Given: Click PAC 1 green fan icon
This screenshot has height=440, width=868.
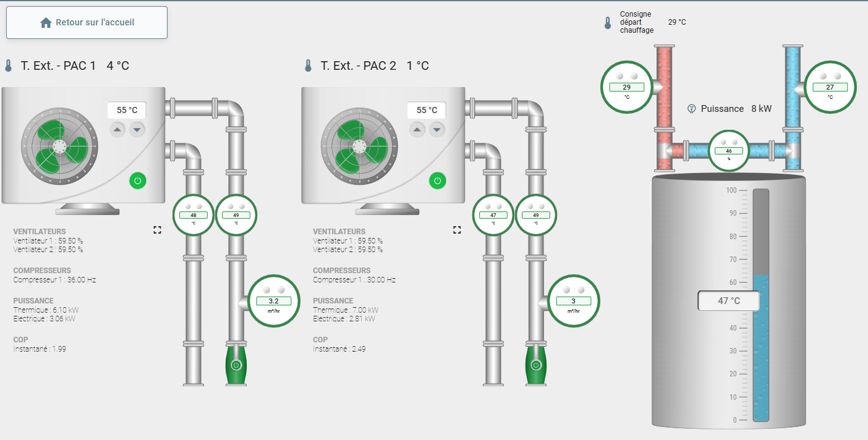Looking at the screenshot, I should (59, 146).
